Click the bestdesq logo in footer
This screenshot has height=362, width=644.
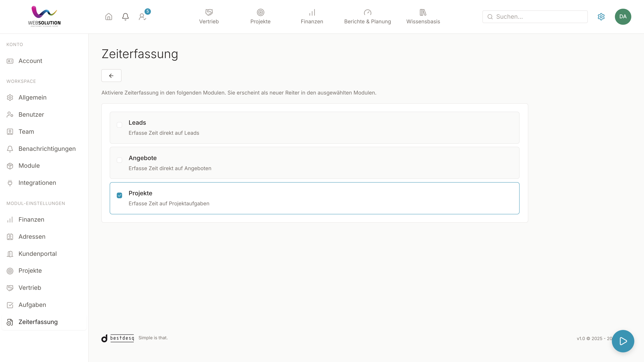tap(118, 338)
